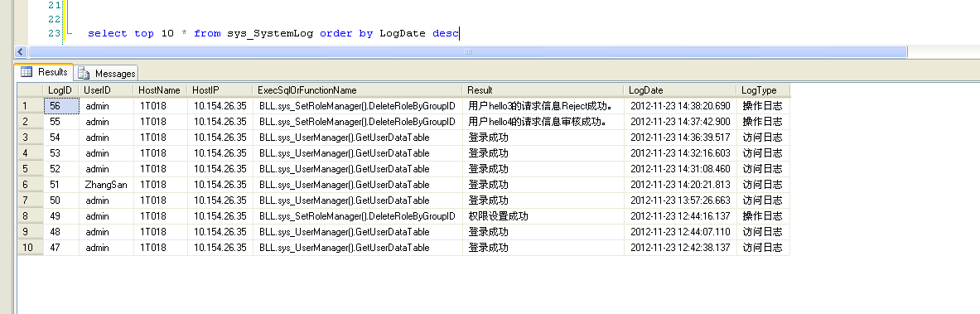Screen dimensions: 980x314
Task: Click the horizontal scrollbar thumb under the editor
Action: pos(467,52)
